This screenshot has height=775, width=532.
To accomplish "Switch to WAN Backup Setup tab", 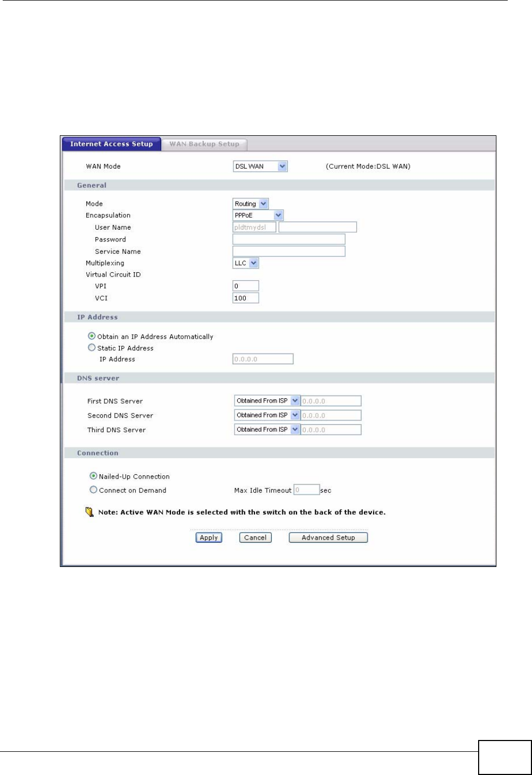I will tap(204, 144).
